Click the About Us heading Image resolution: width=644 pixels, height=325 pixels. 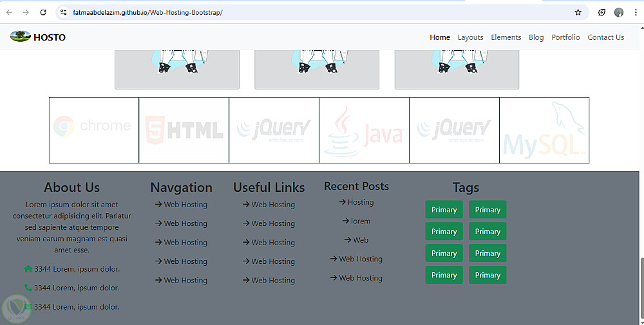click(x=72, y=187)
